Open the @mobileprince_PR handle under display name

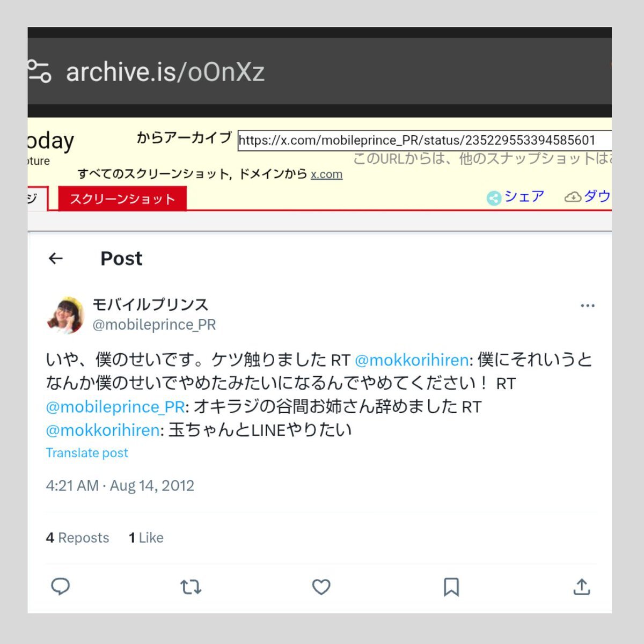[x=154, y=325]
